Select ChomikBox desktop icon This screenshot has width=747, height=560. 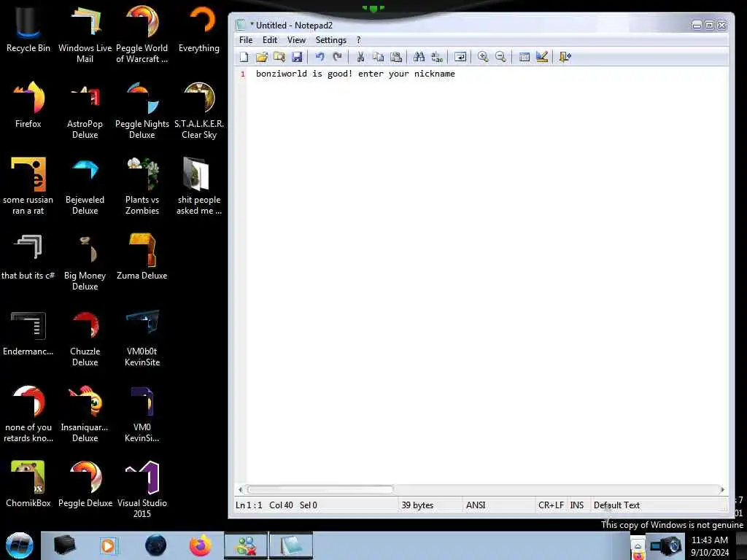[x=28, y=484]
